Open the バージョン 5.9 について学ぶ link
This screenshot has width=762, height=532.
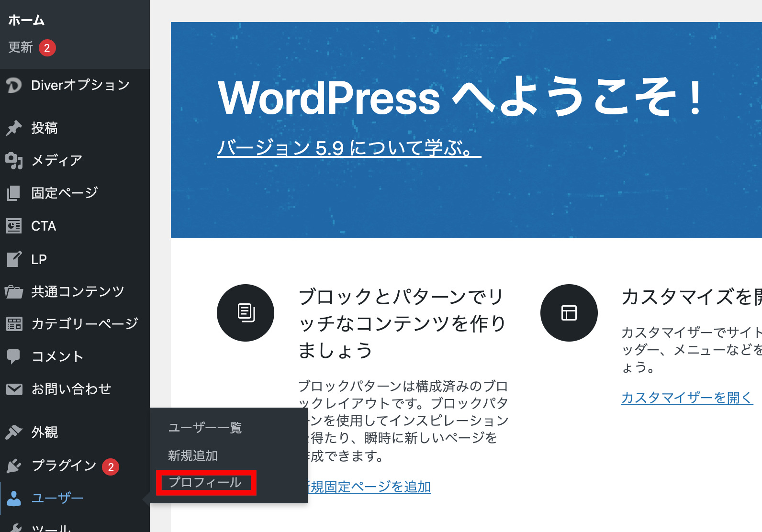pos(348,148)
